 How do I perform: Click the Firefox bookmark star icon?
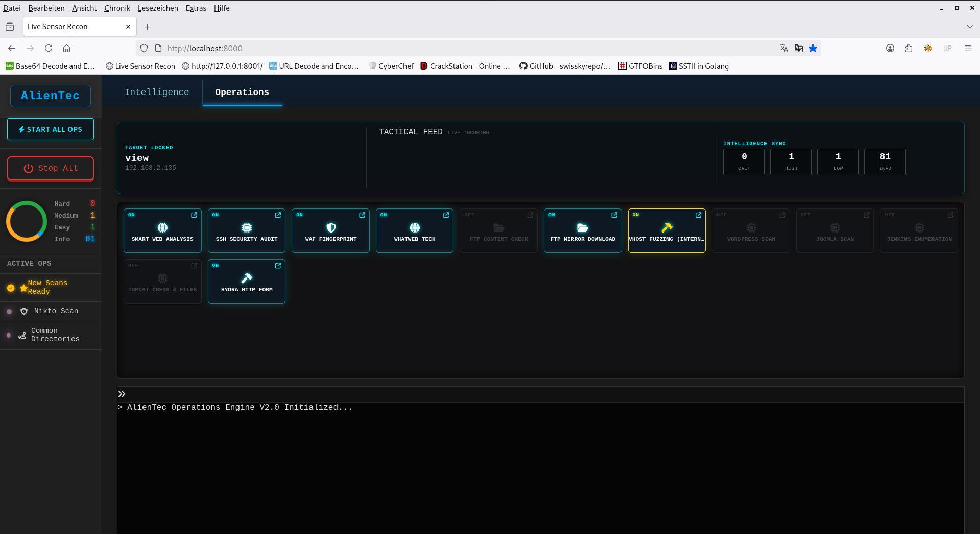coord(813,48)
